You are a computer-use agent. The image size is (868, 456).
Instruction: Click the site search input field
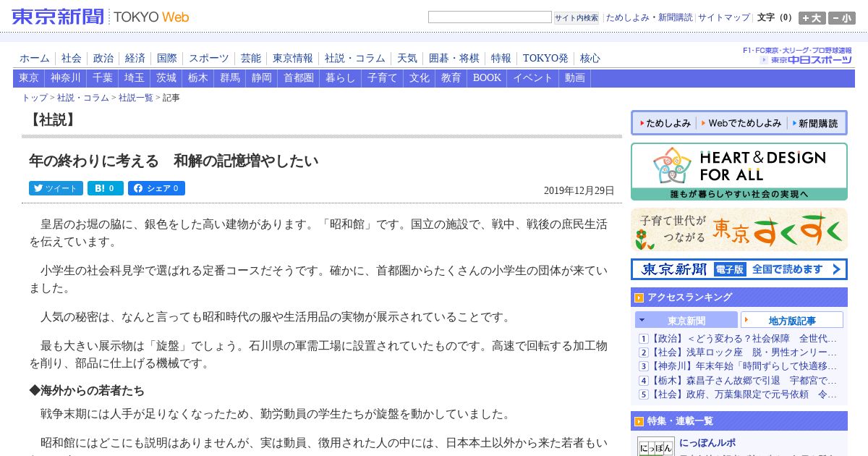pos(490,17)
